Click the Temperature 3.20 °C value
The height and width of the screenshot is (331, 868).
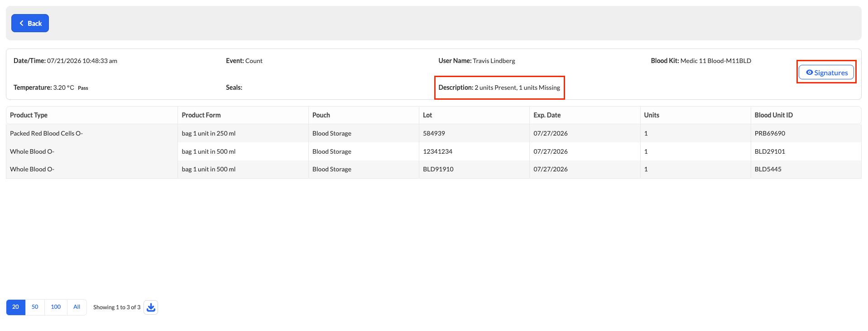pos(63,88)
